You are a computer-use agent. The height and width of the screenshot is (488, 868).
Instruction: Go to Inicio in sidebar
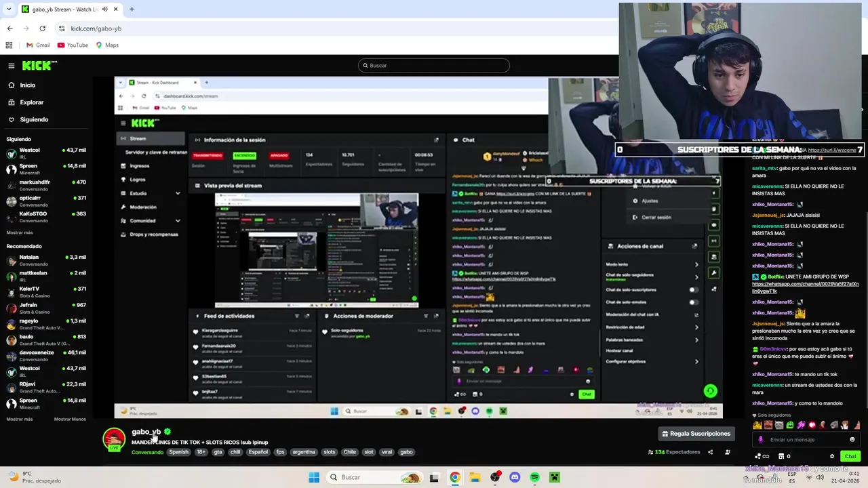[x=27, y=85]
